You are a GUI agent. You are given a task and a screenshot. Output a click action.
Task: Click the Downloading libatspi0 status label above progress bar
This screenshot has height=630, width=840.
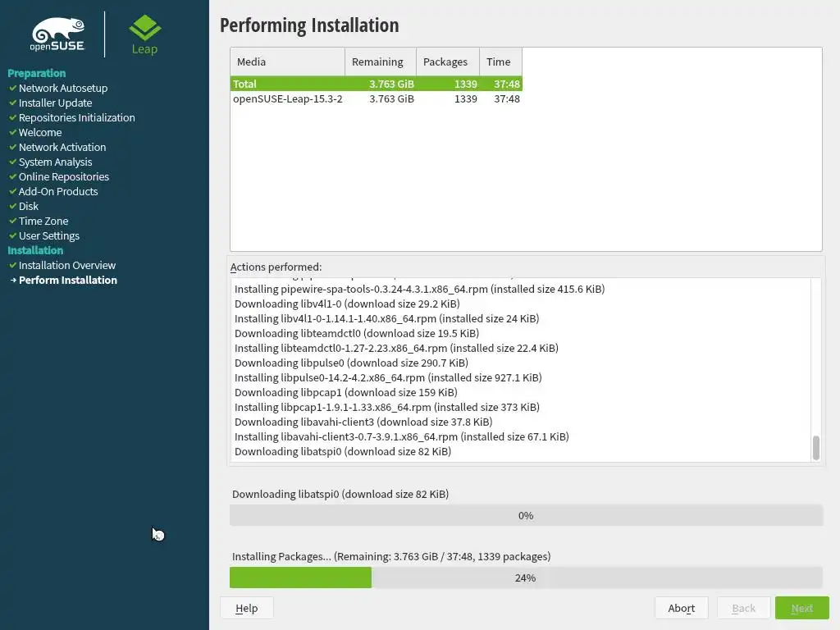click(340, 494)
